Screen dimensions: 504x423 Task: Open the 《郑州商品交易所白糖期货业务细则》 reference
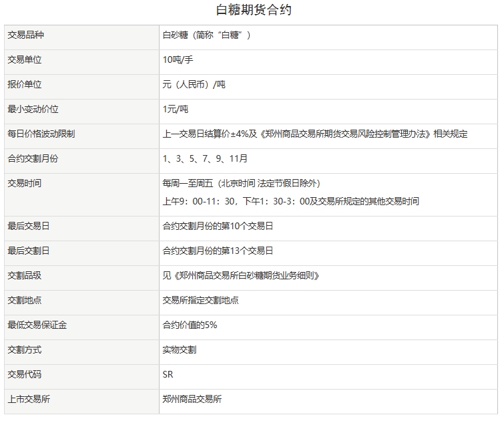coord(246,275)
